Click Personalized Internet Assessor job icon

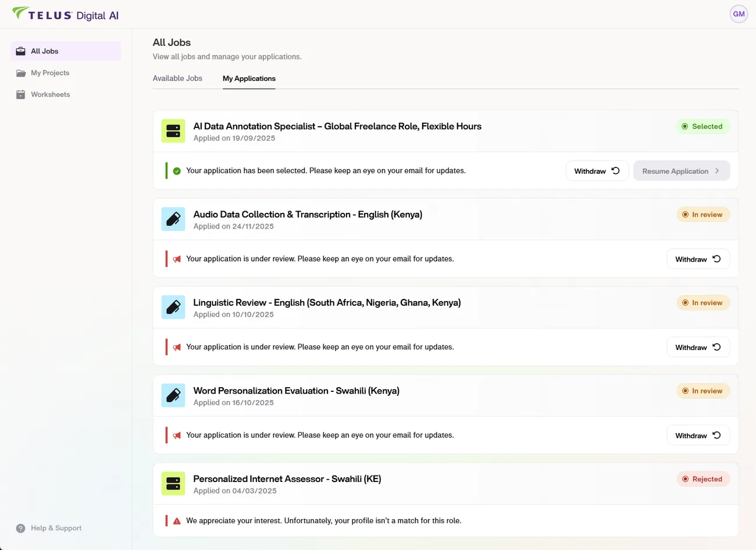coord(173,484)
